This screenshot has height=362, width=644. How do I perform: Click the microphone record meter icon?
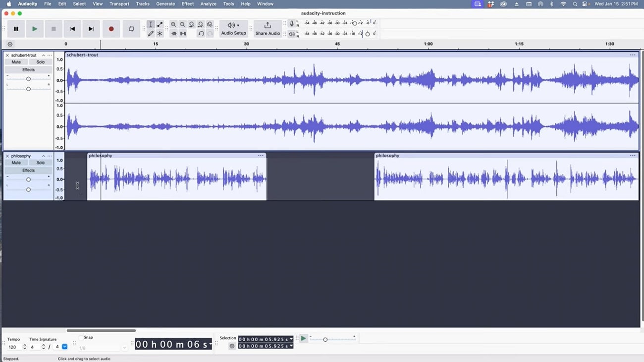tap(291, 23)
